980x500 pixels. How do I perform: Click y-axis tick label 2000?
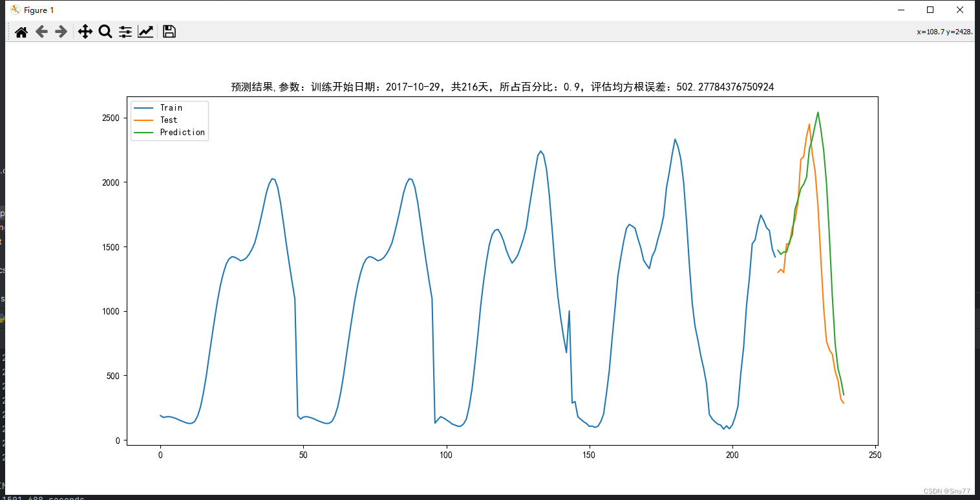pyautogui.click(x=111, y=183)
